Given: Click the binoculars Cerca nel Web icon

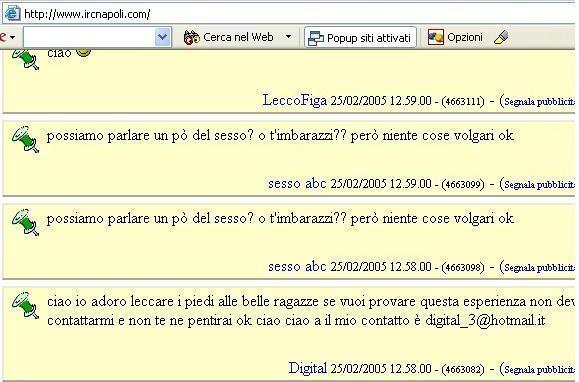Looking at the screenshot, I should (191, 37).
